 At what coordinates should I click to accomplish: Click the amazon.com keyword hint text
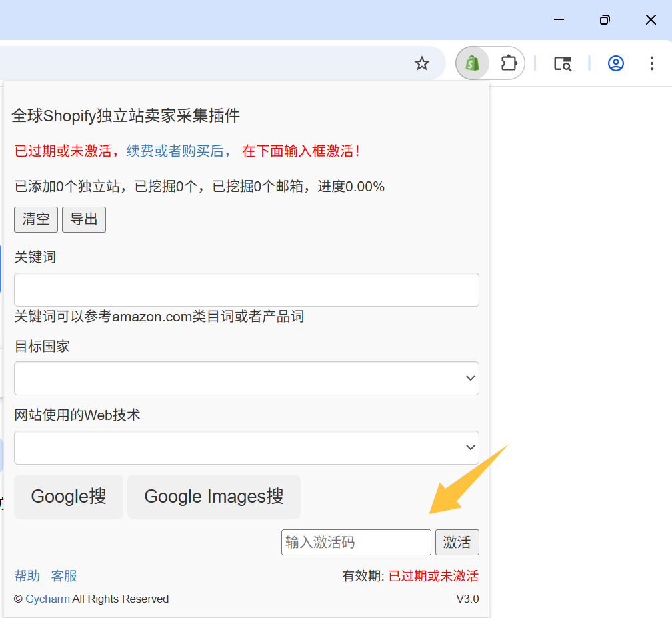click(159, 316)
